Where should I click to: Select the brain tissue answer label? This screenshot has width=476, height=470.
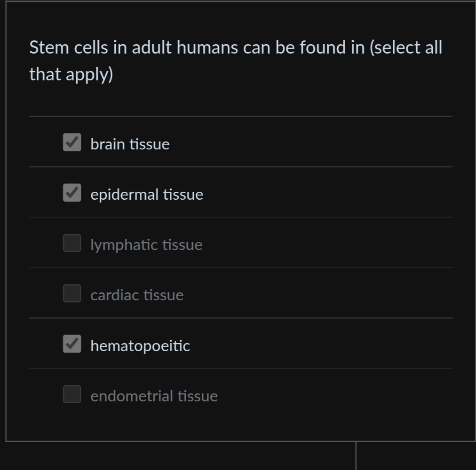tap(130, 144)
